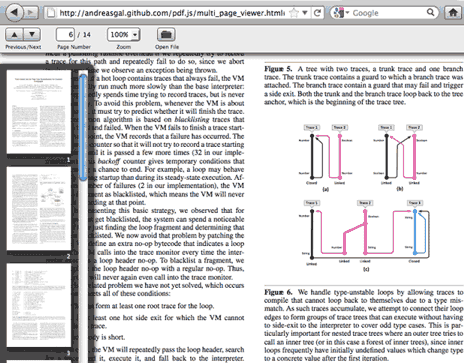Image resolution: width=464 pixels, height=363 pixels.
Task: Click the page number input field
Action: (65, 34)
